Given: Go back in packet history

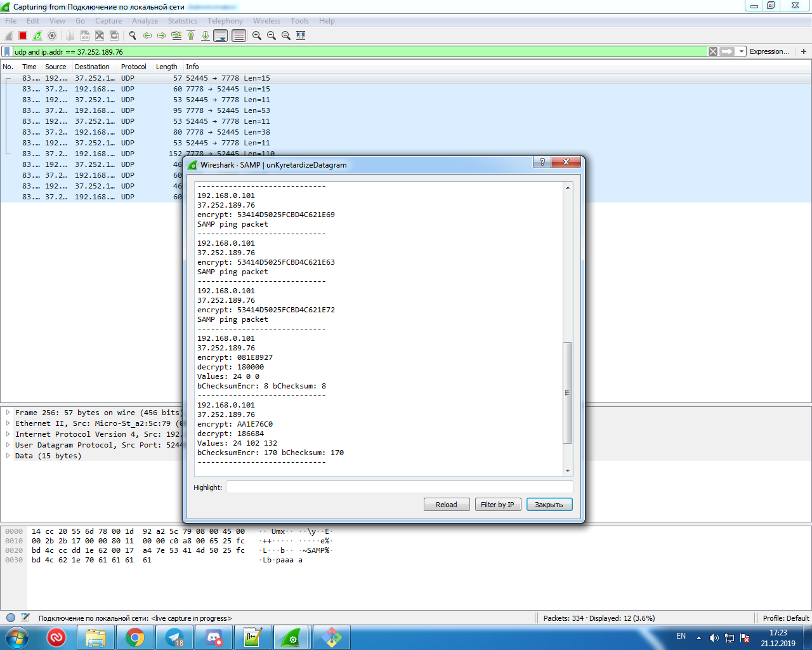Looking at the screenshot, I should tap(147, 36).
